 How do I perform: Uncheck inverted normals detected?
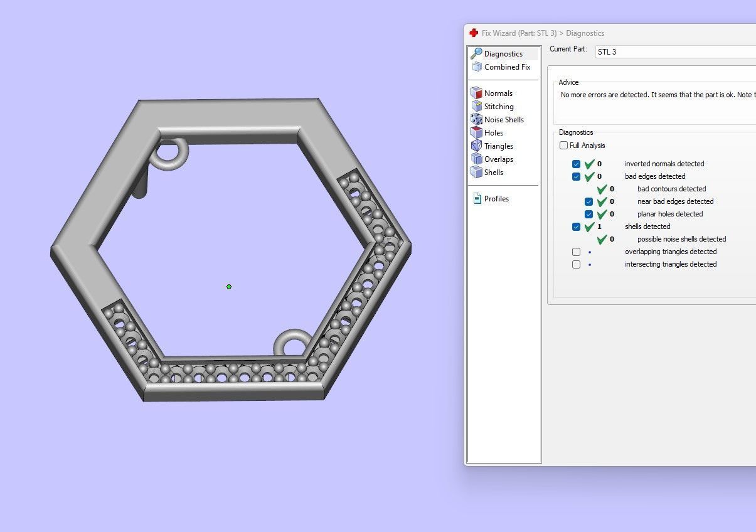[577, 164]
